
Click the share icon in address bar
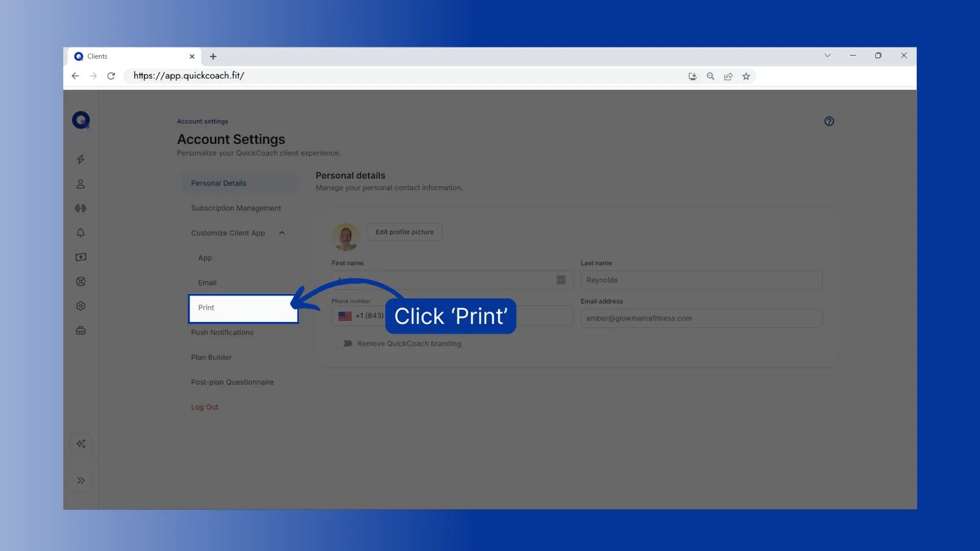click(728, 77)
